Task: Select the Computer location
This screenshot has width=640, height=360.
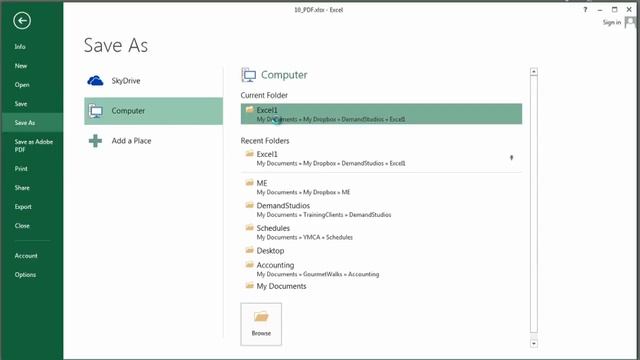Action: pos(153,111)
